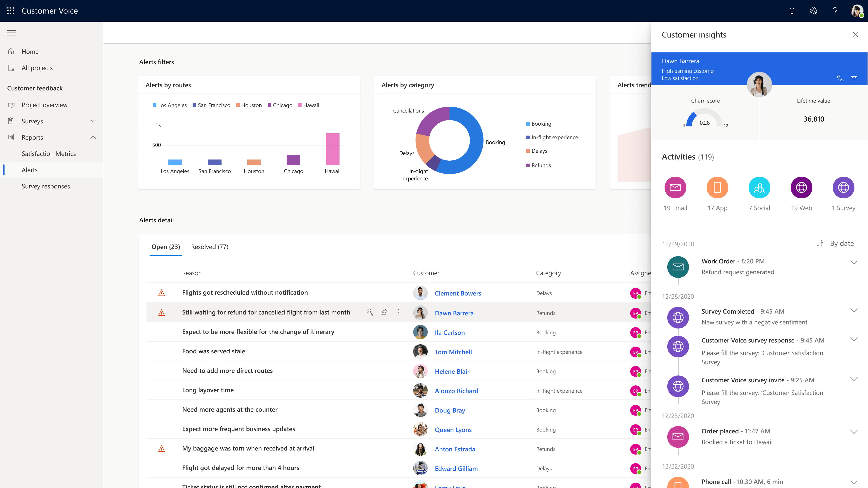Viewport: 868px width, 488px height.
Task: Open Clement Bowers customer link
Action: 458,293
